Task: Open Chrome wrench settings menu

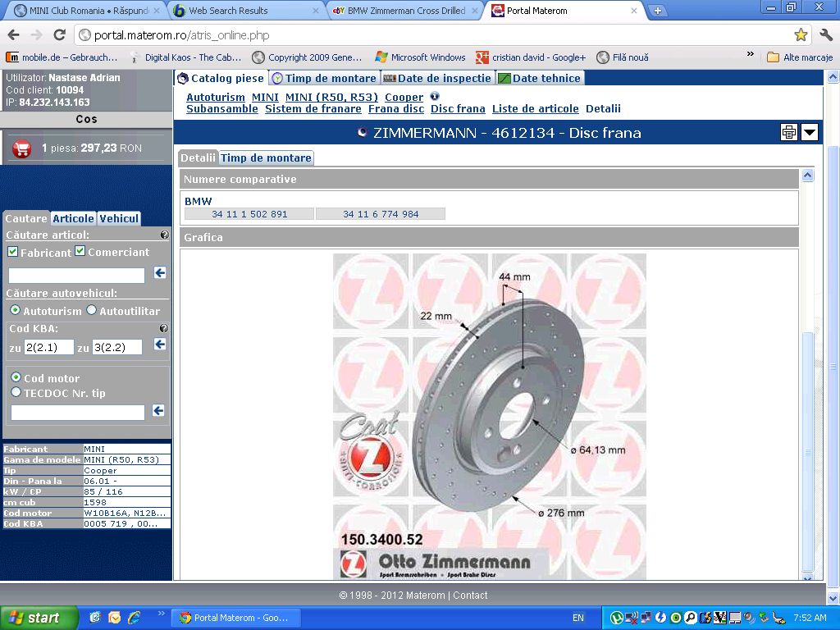Action: 826,35
